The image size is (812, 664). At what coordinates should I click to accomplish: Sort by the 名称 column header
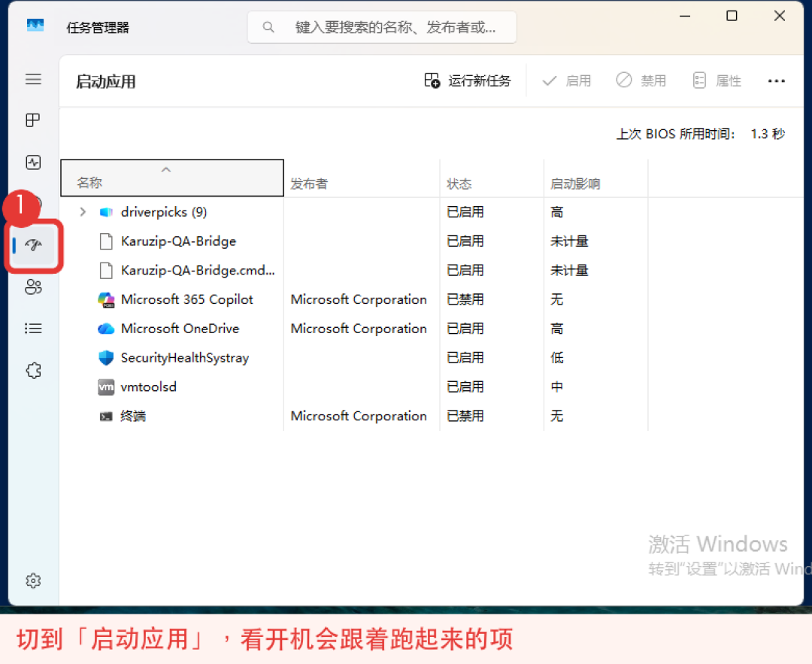[172, 178]
